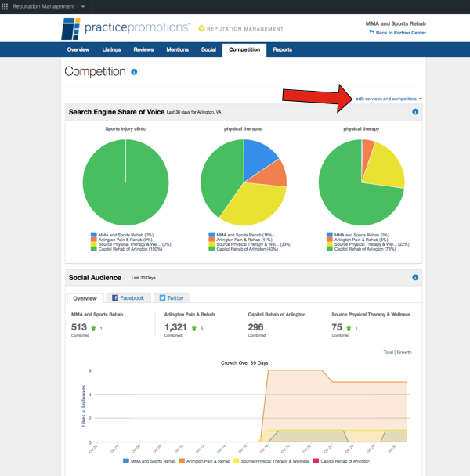The height and width of the screenshot is (476, 470).
Task: Click the Practice Promotions logo
Action: (x=126, y=28)
